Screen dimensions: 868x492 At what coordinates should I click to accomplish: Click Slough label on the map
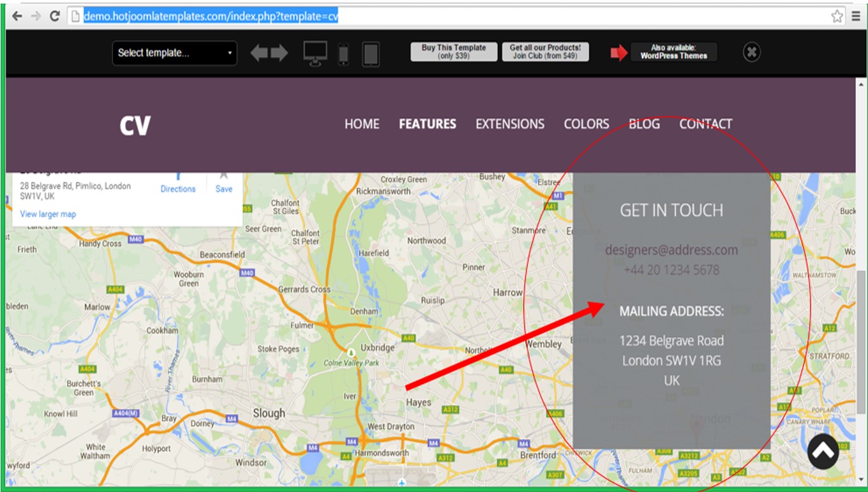pyautogui.click(x=269, y=414)
